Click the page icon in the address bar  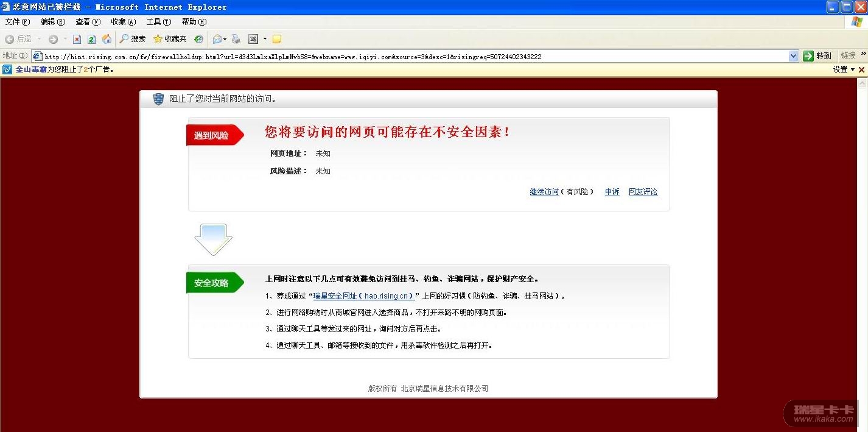click(x=38, y=56)
